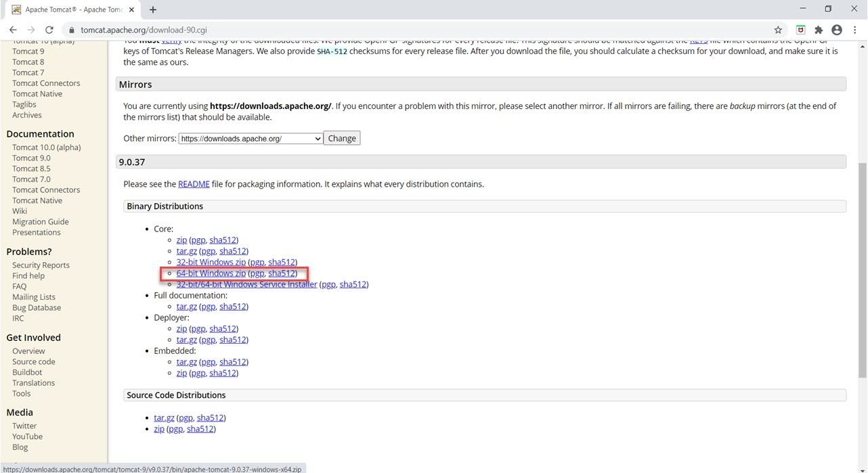Open Source code under Get Involved
This screenshot has height=473, width=868.
pyautogui.click(x=34, y=362)
